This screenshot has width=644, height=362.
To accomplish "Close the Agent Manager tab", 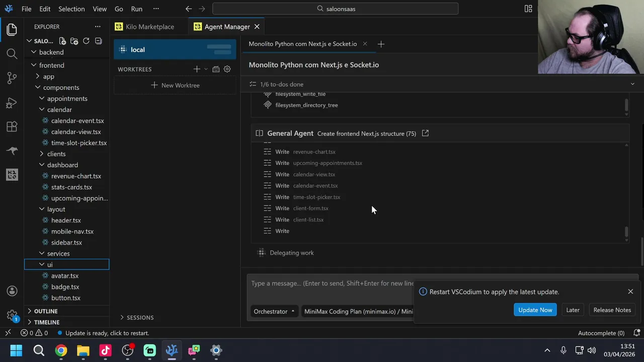I will pyautogui.click(x=257, y=27).
